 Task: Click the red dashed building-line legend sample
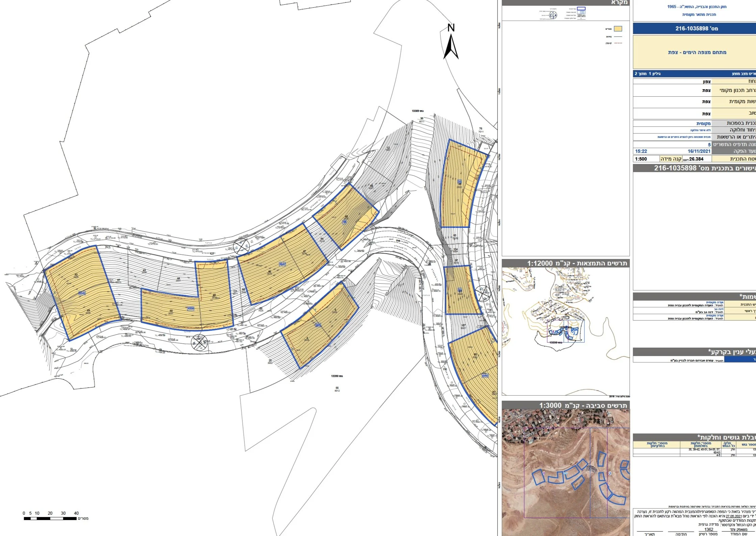click(618, 43)
